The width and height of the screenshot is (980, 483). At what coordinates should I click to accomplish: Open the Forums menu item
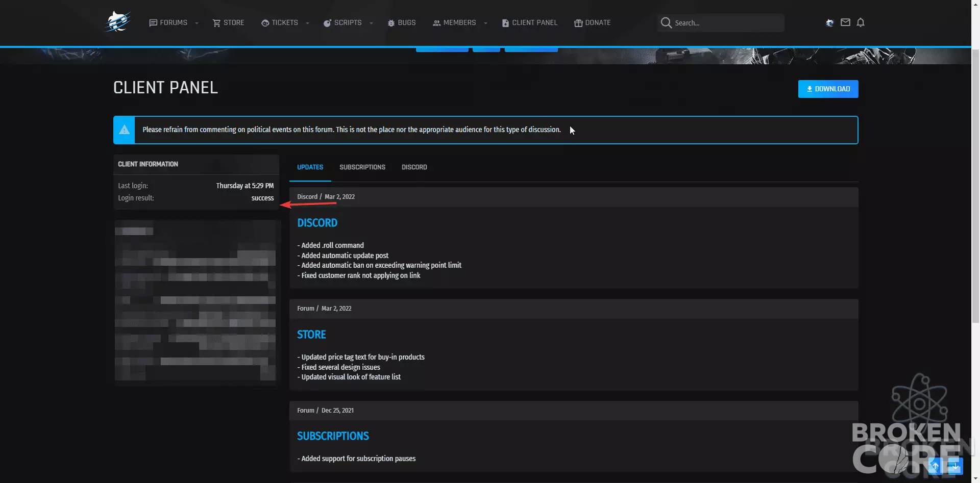coord(168,23)
